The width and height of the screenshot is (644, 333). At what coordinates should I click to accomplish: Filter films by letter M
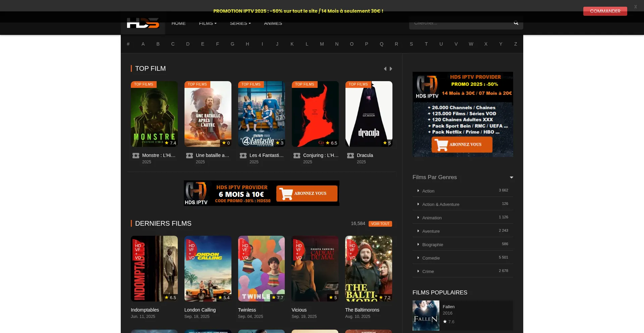pyautogui.click(x=322, y=44)
